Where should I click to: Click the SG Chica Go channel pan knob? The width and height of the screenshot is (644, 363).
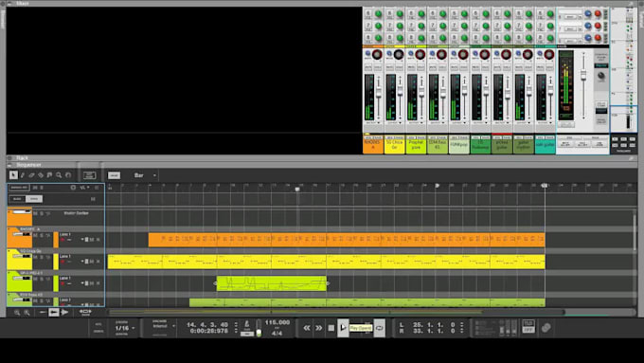399,54
